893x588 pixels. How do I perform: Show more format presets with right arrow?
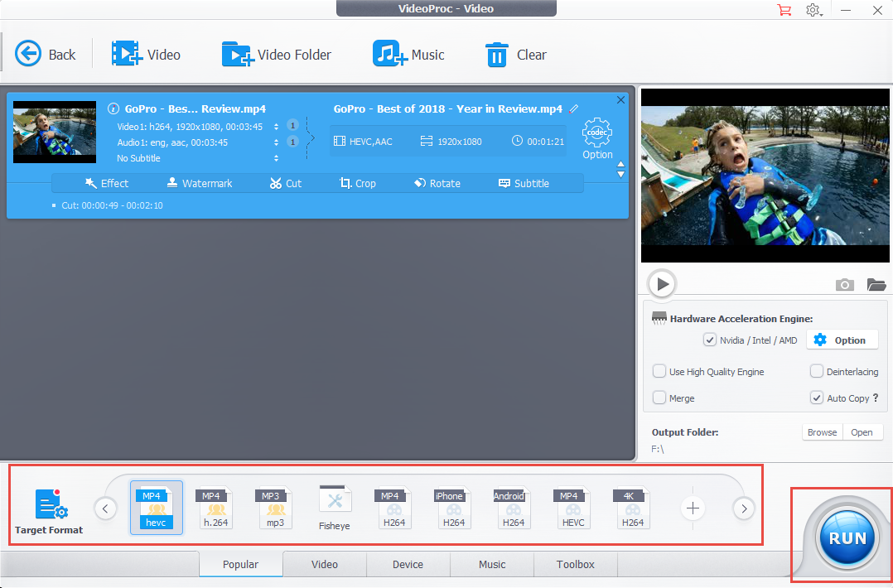pyautogui.click(x=744, y=508)
